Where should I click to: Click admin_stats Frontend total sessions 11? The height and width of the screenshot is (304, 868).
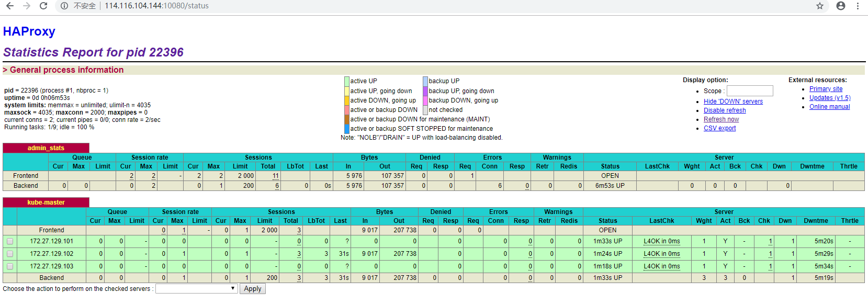pyautogui.click(x=275, y=176)
